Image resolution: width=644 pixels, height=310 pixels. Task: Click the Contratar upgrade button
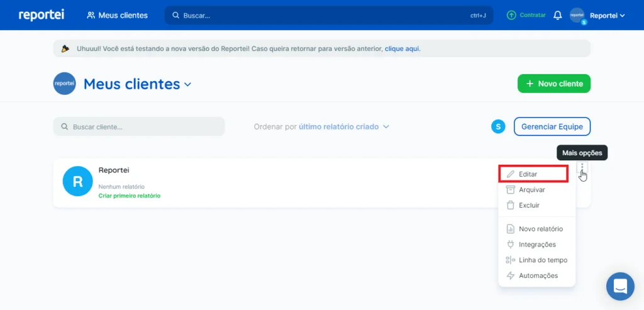click(526, 15)
